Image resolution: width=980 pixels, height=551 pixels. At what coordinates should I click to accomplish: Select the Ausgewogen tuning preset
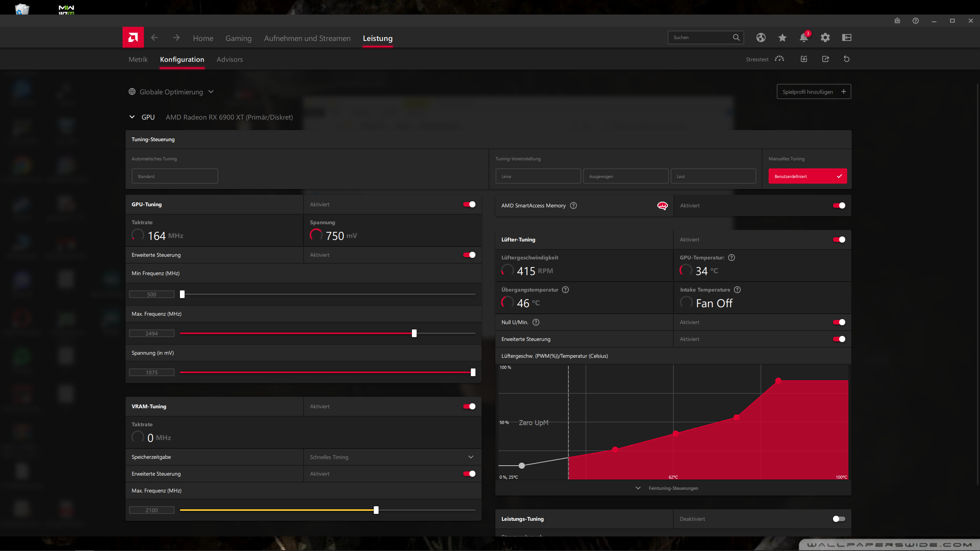(x=626, y=176)
